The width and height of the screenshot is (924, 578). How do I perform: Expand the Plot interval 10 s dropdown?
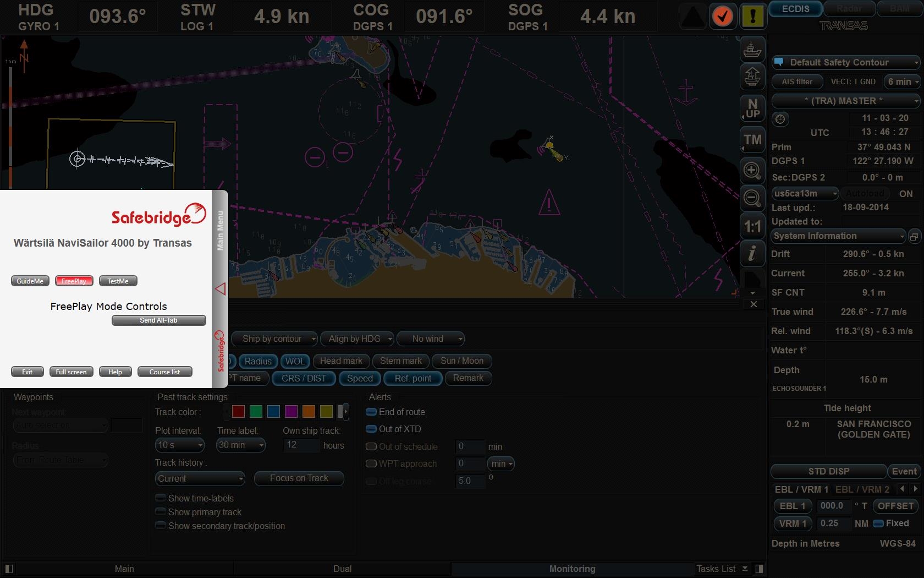[x=180, y=445]
